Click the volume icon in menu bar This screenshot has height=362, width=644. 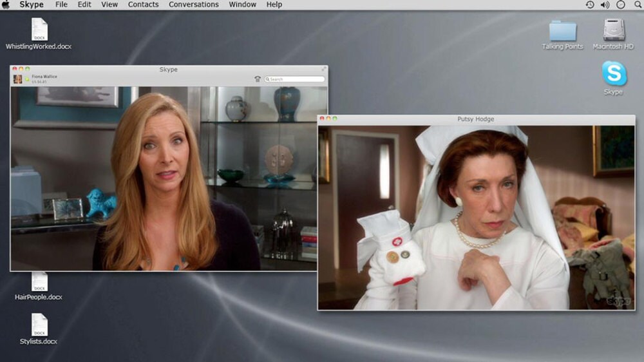point(605,5)
